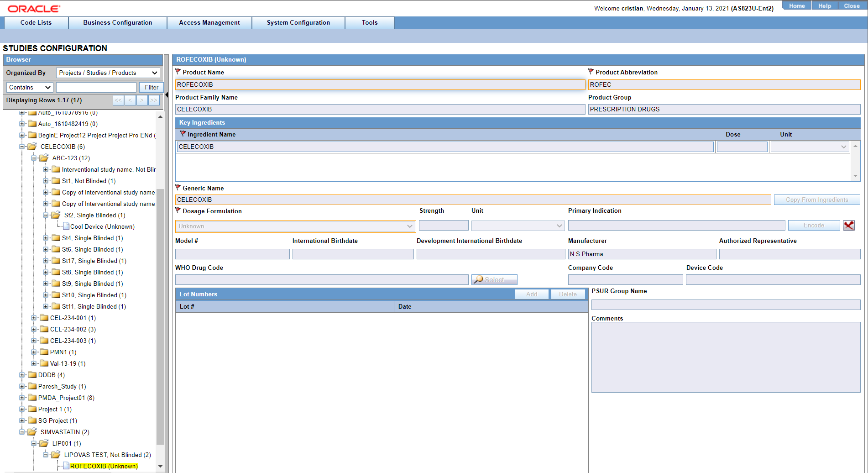Open the Dosage Formulation dropdown
The width and height of the screenshot is (868, 473).
[409, 226]
